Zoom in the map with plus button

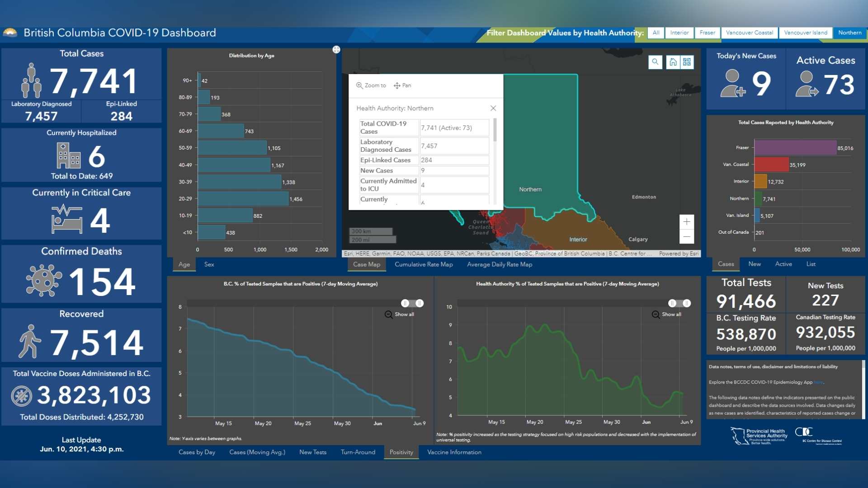tap(686, 221)
